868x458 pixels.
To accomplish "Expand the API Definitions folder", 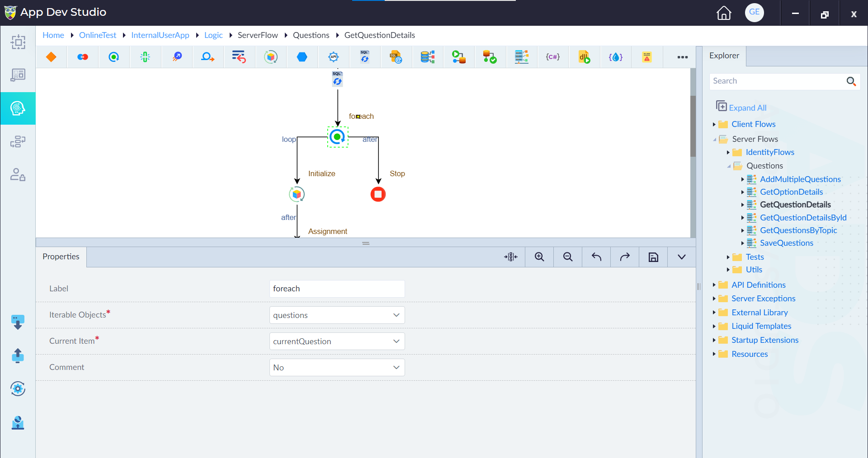I will (714, 285).
